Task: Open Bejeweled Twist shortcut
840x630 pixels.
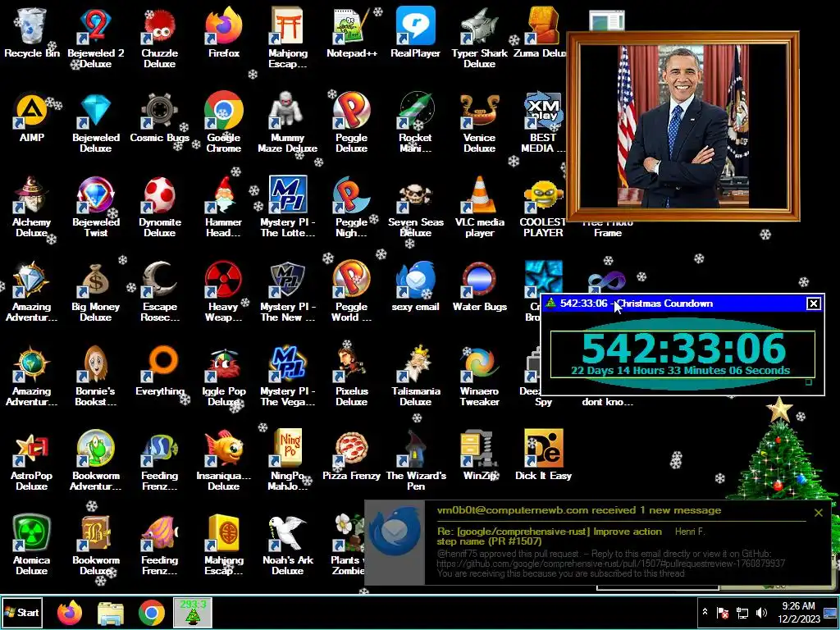Action: tap(95, 206)
